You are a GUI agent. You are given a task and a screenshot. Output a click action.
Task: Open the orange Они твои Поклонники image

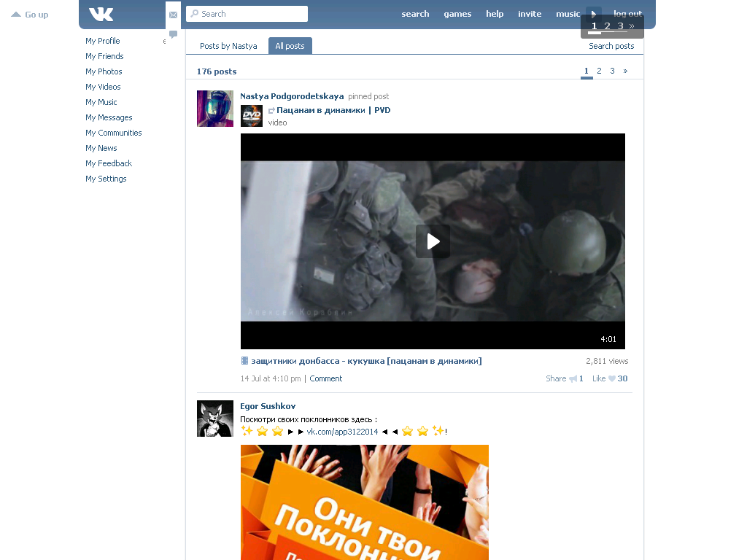click(x=365, y=502)
